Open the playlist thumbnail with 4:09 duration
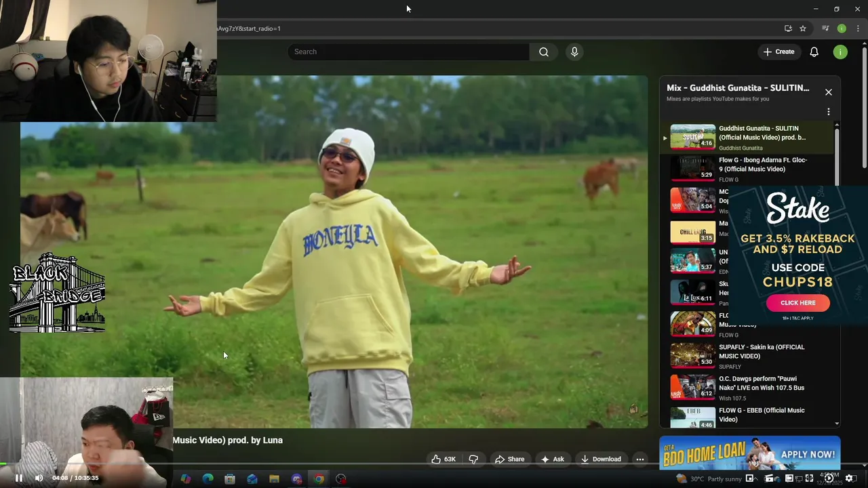This screenshot has width=868, height=488. pos(692,324)
